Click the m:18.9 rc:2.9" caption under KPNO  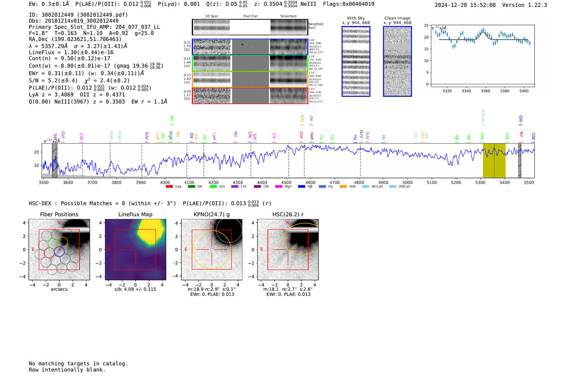click(211, 289)
